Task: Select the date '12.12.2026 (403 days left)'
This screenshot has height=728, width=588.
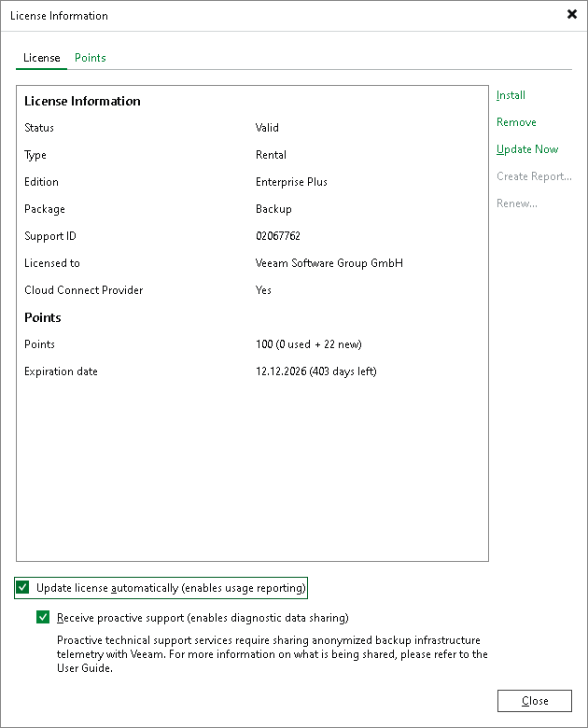Action: pyautogui.click(x=315, y=371)
